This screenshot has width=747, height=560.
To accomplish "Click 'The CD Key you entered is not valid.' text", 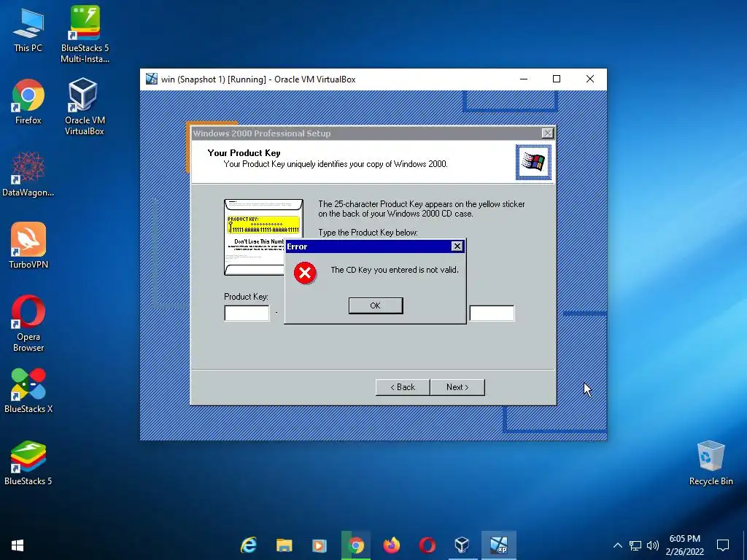I will (395, 270).
